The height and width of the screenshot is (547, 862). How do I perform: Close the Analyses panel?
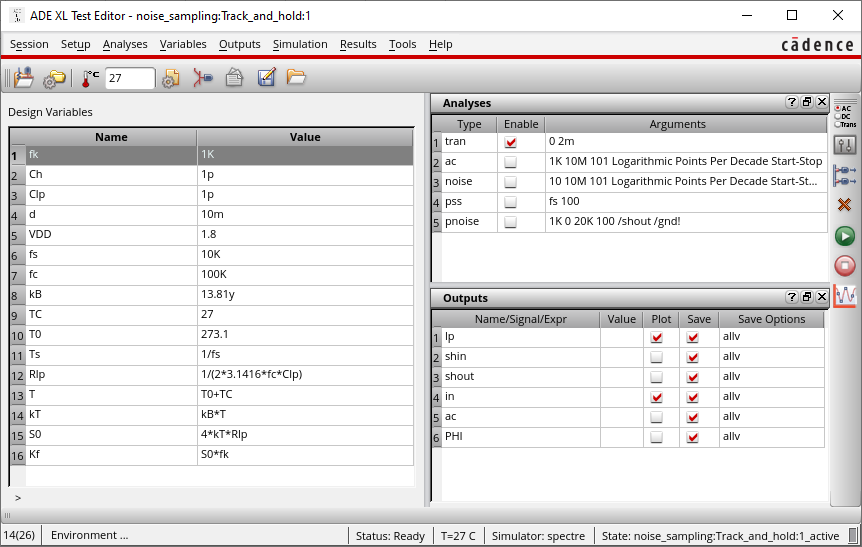[822, 102]
